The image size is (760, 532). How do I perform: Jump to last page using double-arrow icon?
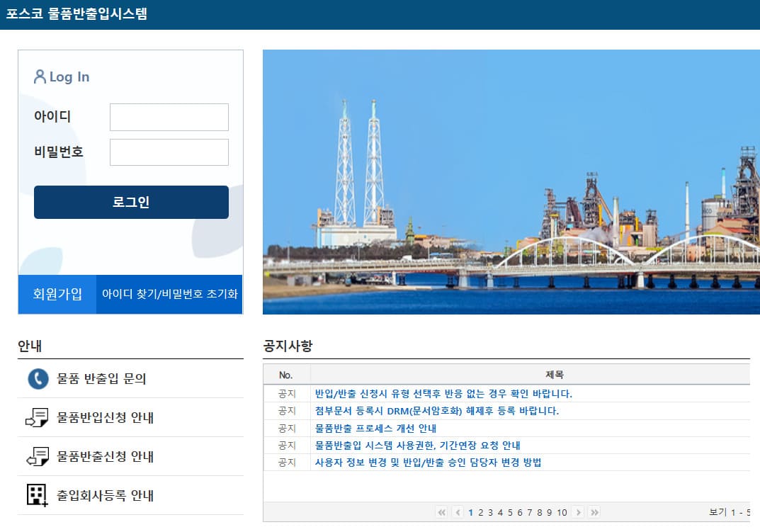pos(594,511)
